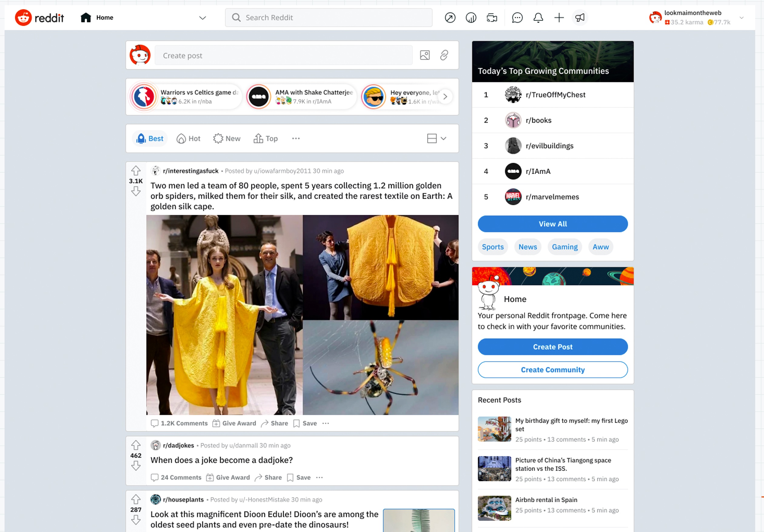Open the bar chart icon in header

point(471,18)
